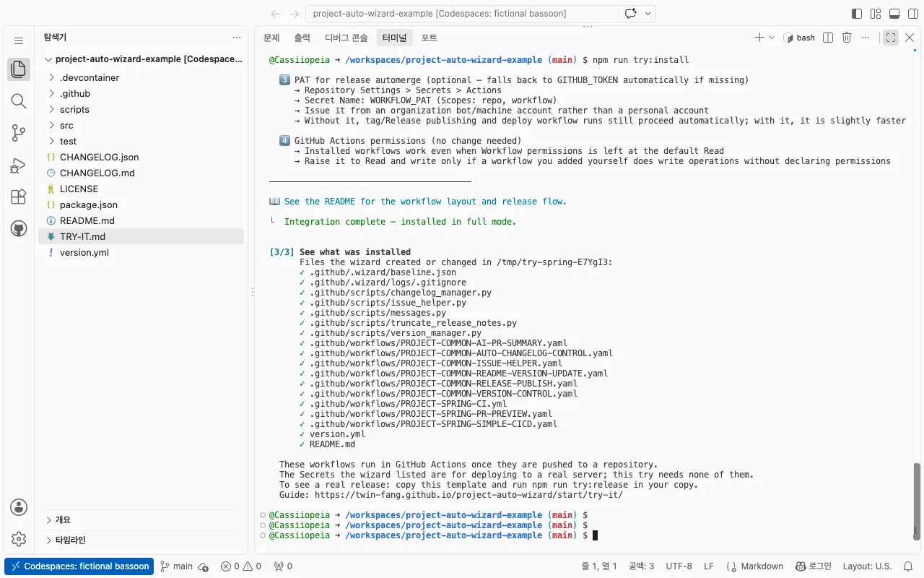Click the command center search field
Viewport: 924px width, 578px height.
[463, 14]
